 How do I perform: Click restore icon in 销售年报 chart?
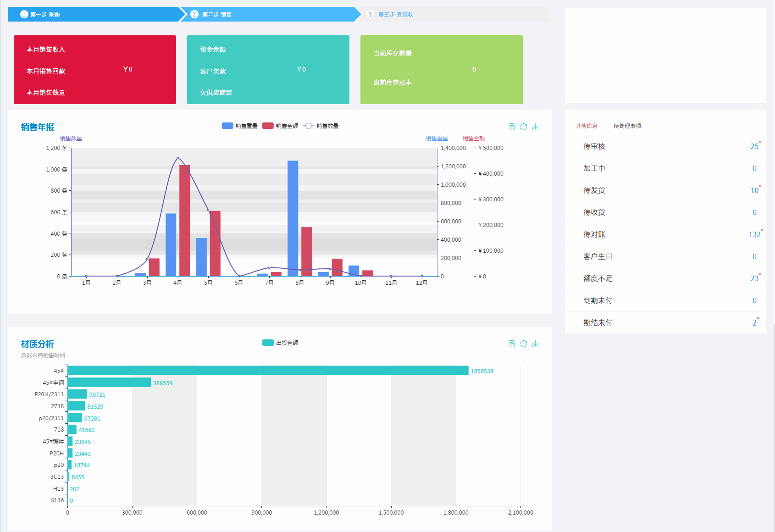click(x=524, y=127)
